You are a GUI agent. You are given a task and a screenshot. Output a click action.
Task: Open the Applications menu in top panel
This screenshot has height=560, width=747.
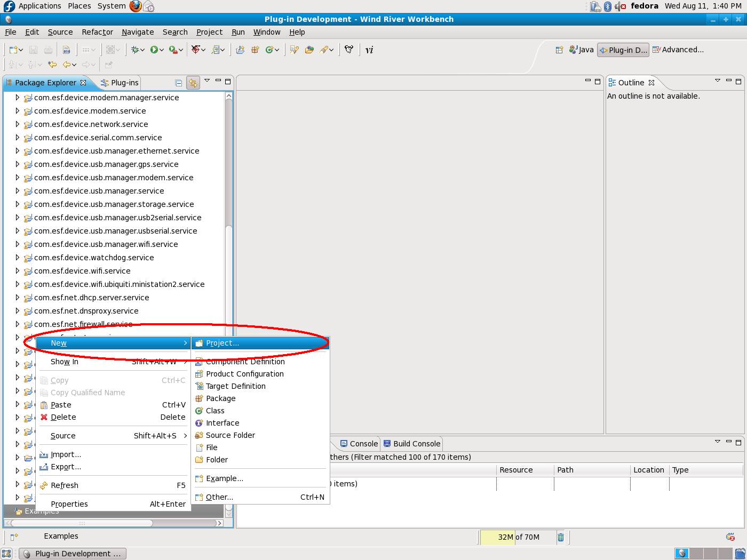click(x=39, y=6)
